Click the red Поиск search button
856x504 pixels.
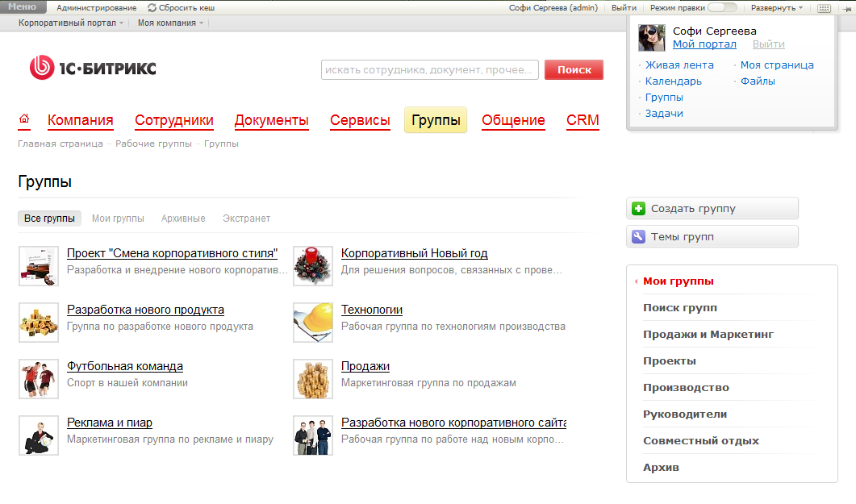coord(574,70)
